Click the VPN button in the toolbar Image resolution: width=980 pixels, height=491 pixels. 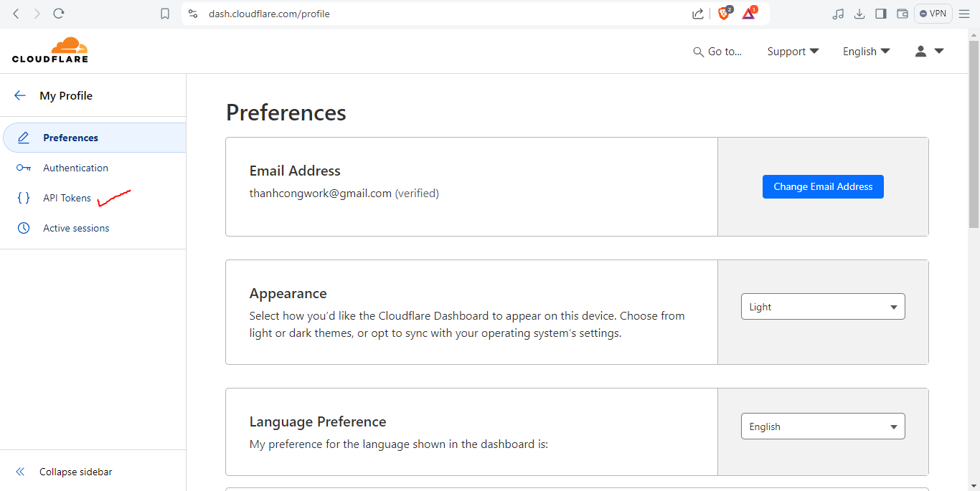[x=933, y=14]
